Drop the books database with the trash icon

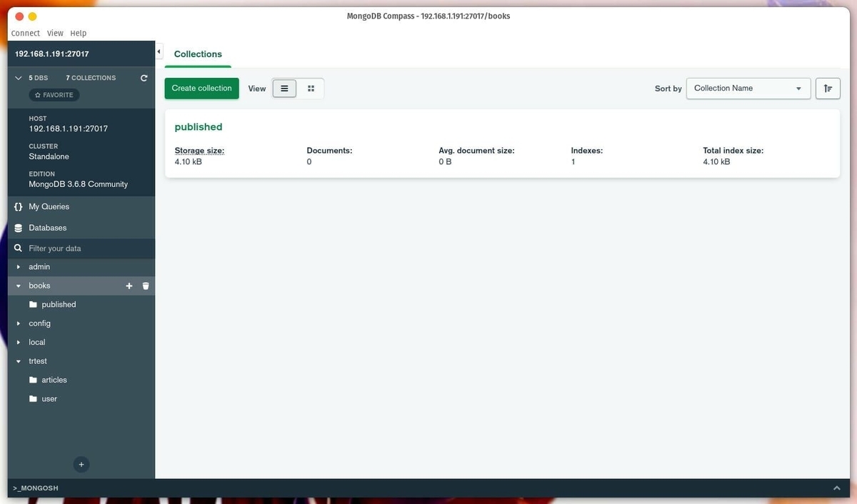pyautogui.click(x=146, y=285)
